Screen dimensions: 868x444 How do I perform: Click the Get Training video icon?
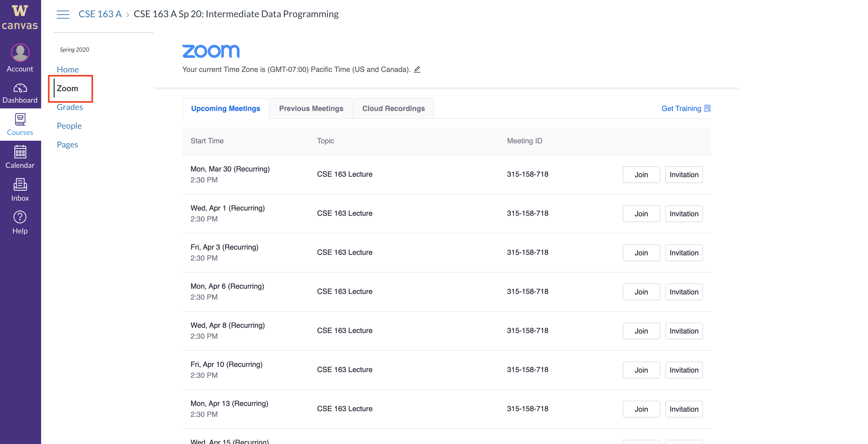[707, 108]
